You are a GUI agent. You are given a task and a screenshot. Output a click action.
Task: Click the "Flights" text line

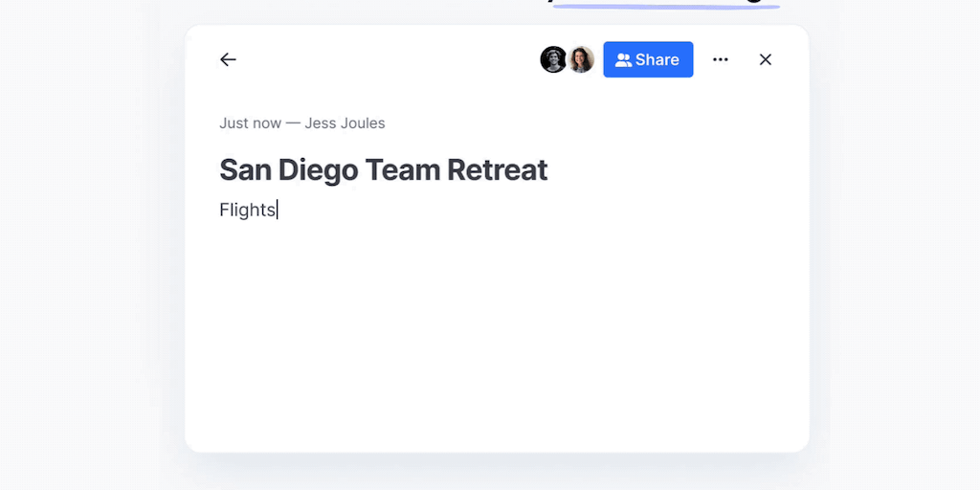pyautogui.click(x=248, y=210)
